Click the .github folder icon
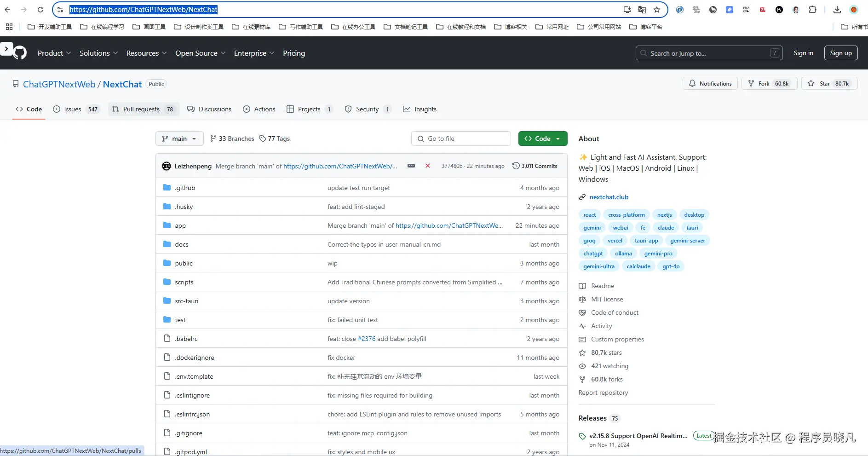This screenshot has width=868, height=456. [x=167, y=188]
